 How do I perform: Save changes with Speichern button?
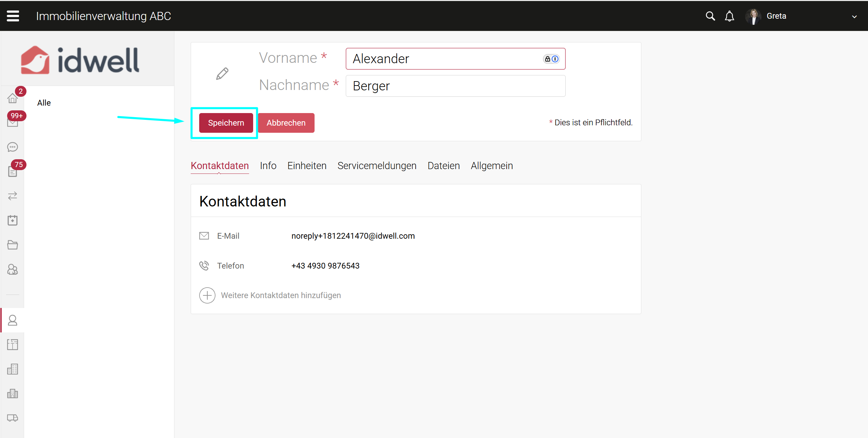pos(226,123)
